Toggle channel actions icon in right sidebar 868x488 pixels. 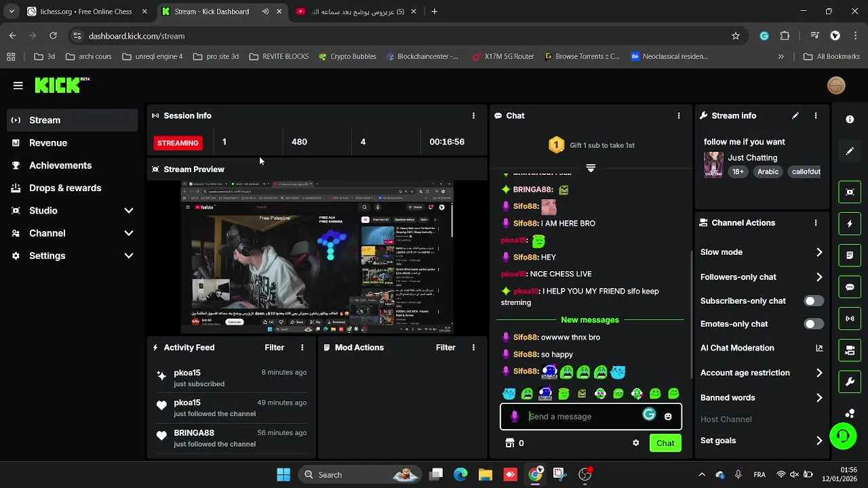[x=850, y=350]
